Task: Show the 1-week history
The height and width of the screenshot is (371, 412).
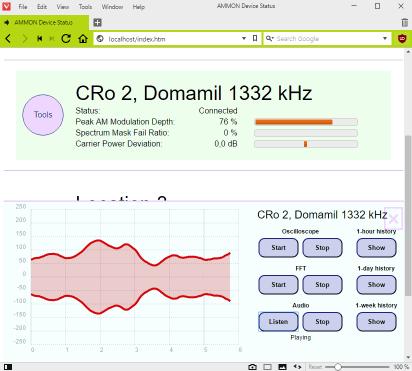Action: (376, 322)
